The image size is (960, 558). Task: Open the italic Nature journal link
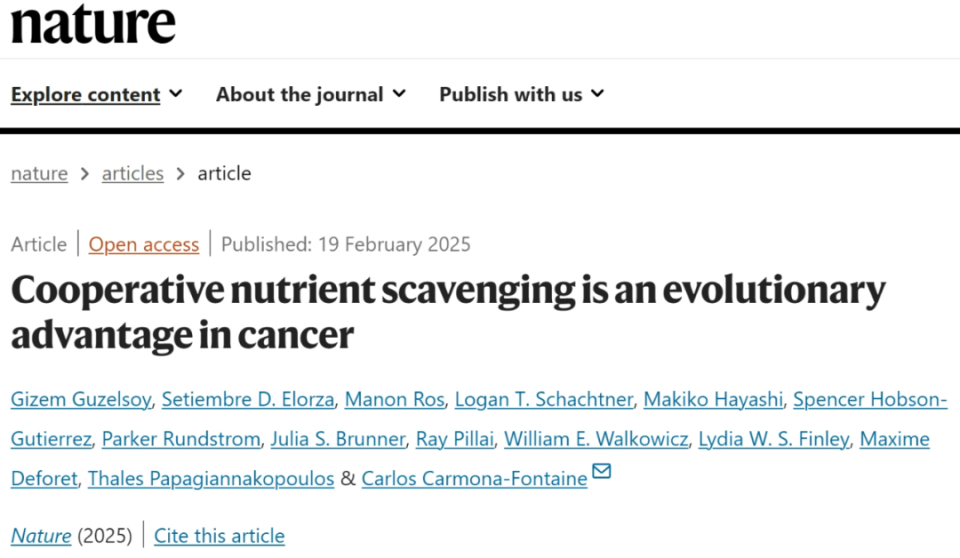(x=41, y=536)
